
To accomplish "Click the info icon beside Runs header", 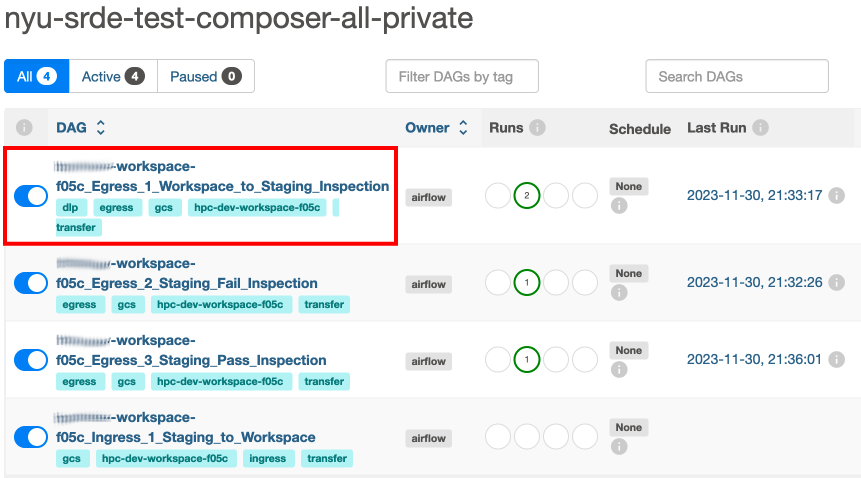I will pyautogui.click(x=537, y=128).
